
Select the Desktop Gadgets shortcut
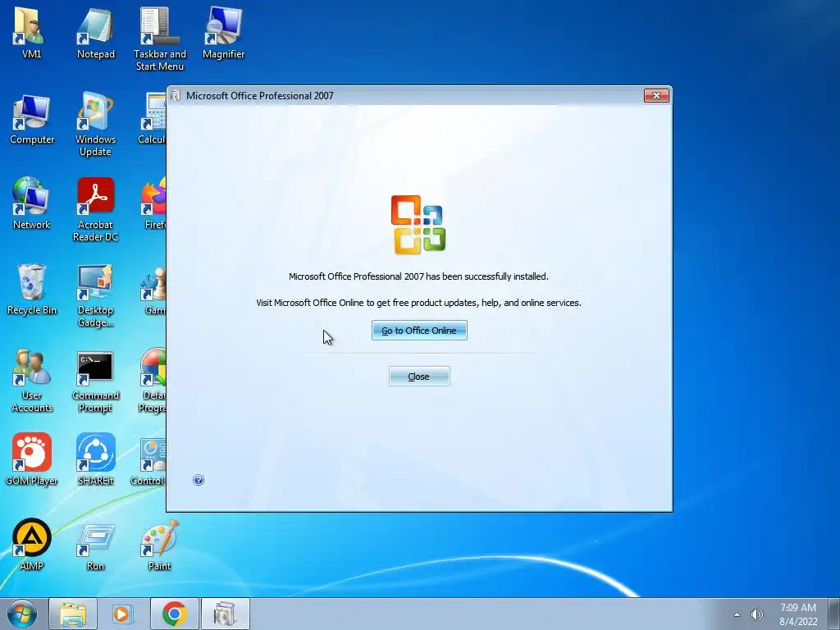(95, 295)
